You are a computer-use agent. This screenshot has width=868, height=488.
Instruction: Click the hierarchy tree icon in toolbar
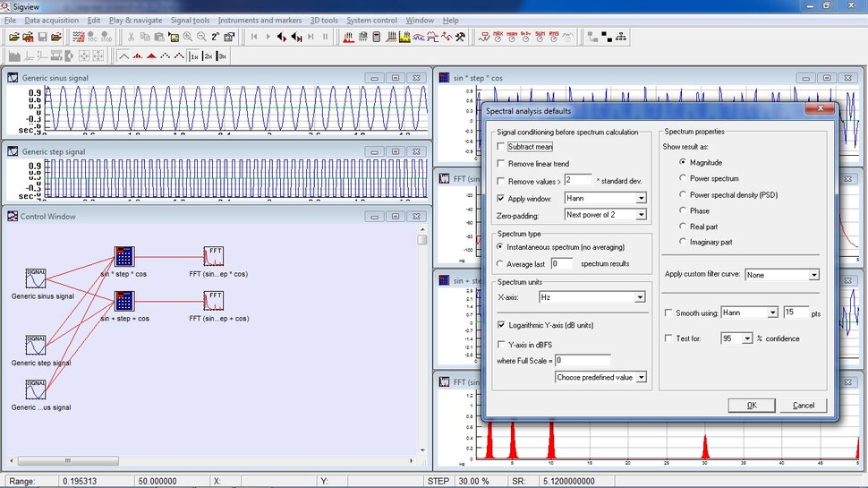[x=620, y=37]
